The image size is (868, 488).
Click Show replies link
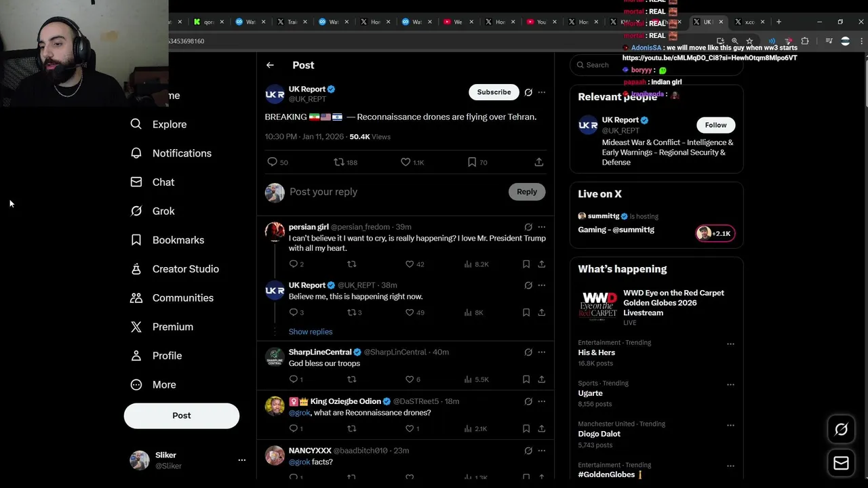(x=311, y=332)
